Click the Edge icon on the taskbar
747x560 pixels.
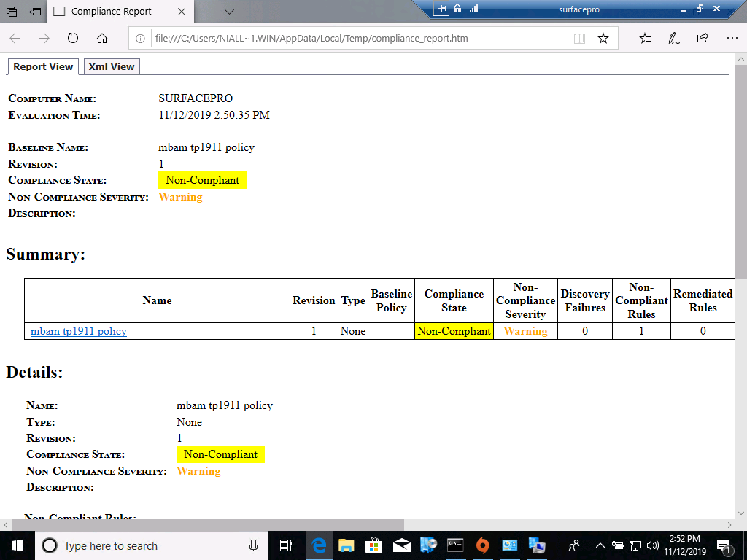pos(318,545)
